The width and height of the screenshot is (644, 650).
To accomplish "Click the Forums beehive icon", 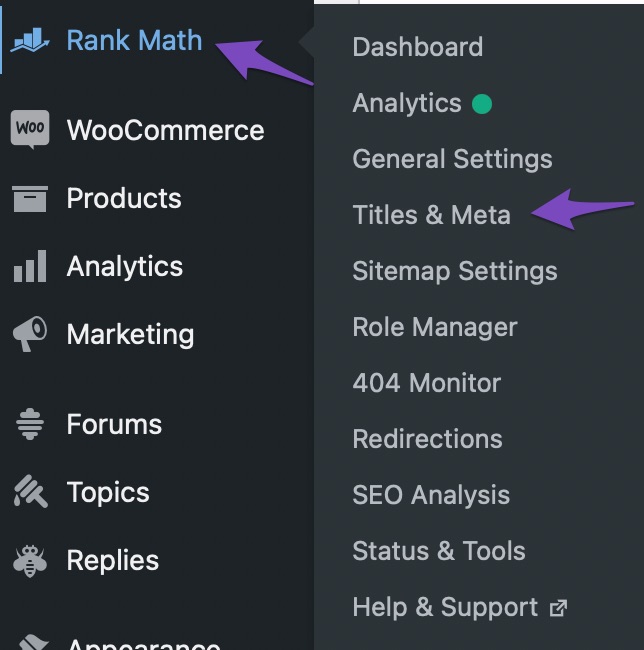I will point(30,424).
